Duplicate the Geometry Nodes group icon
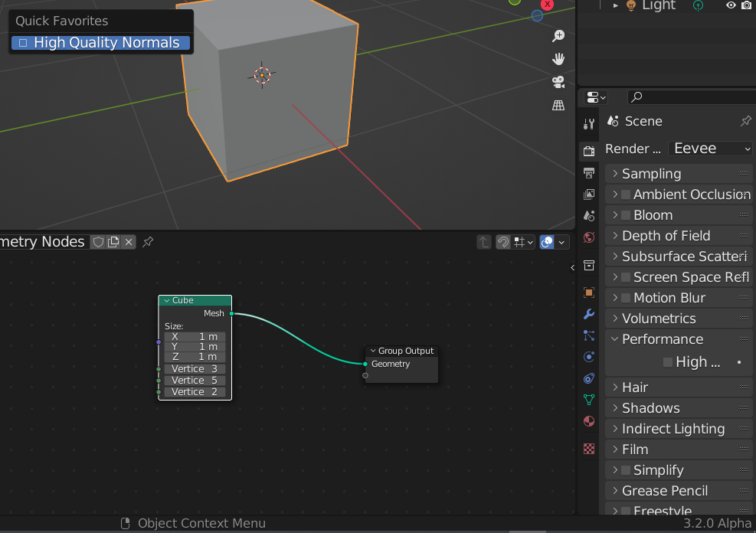Viewport: 756px width, 533px height. click(113, 242)
